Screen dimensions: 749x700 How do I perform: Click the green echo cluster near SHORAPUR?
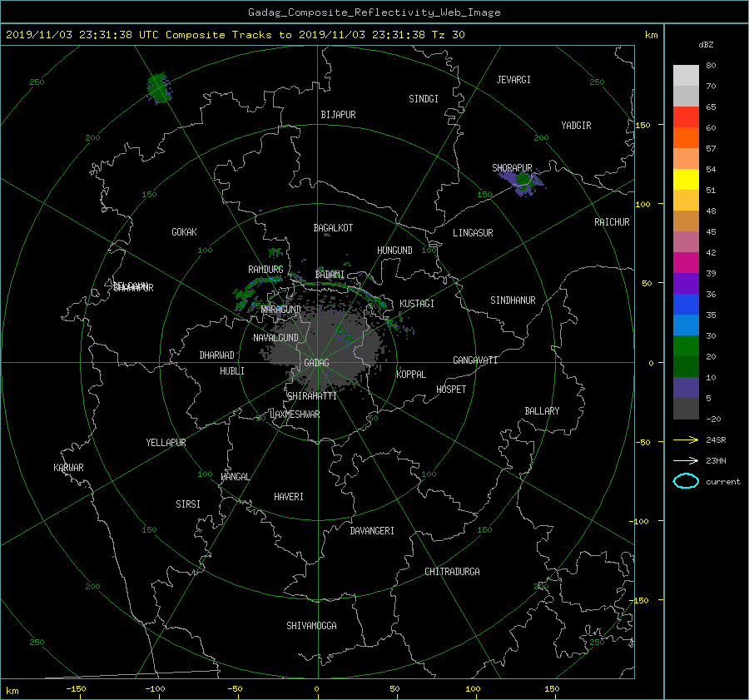tap(523, 181)
